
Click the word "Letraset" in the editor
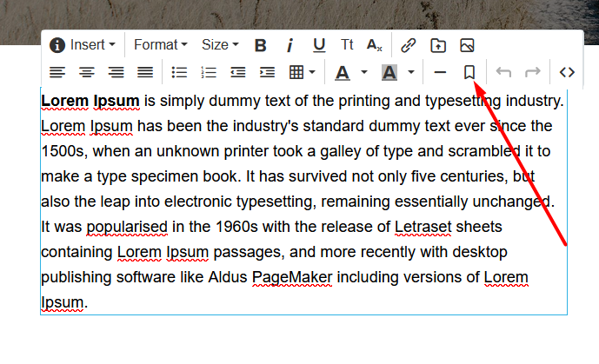[x=423, y=227]
